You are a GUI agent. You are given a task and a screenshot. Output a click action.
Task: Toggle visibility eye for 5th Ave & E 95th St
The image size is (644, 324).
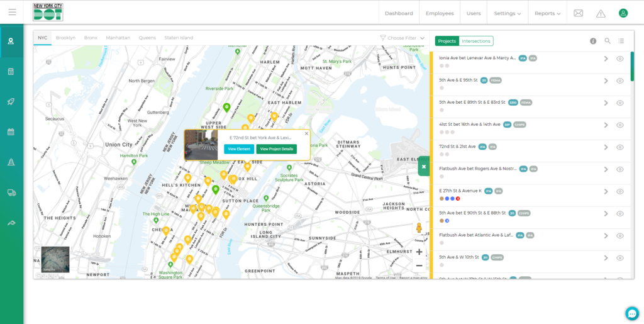coord(619,81)
